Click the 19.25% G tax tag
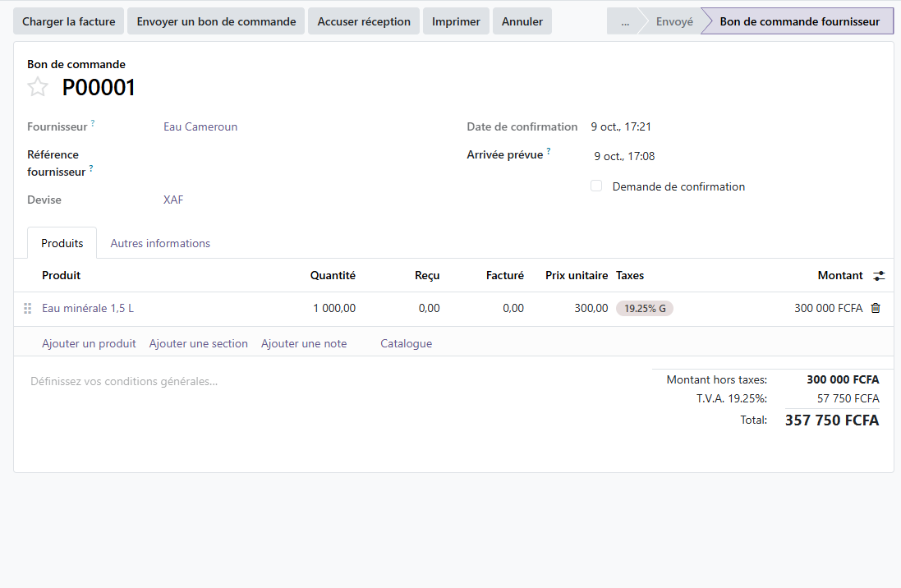Viewport: 901px width, 588px height. [x=645, y=309]
